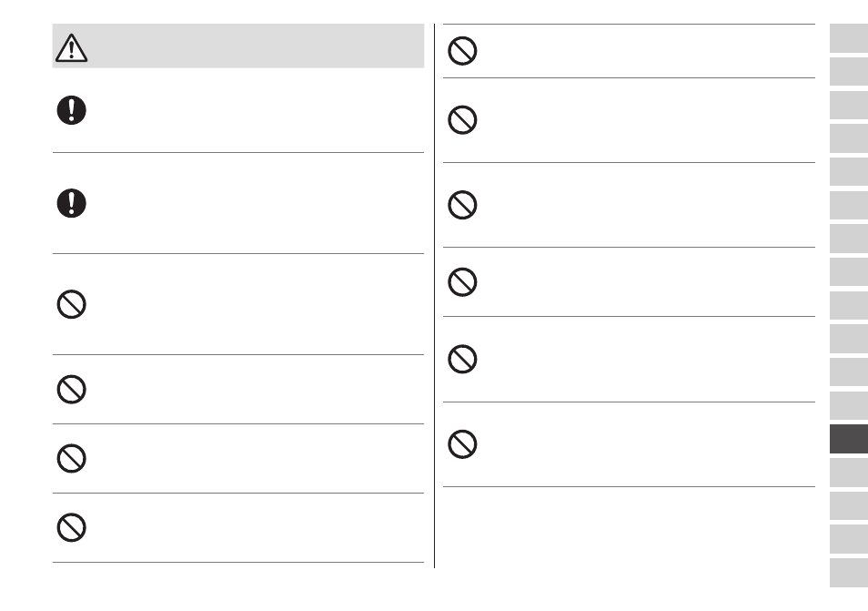The image size is (868, 611).
Task: Open the topmost gray side tab
Action: 849,38
